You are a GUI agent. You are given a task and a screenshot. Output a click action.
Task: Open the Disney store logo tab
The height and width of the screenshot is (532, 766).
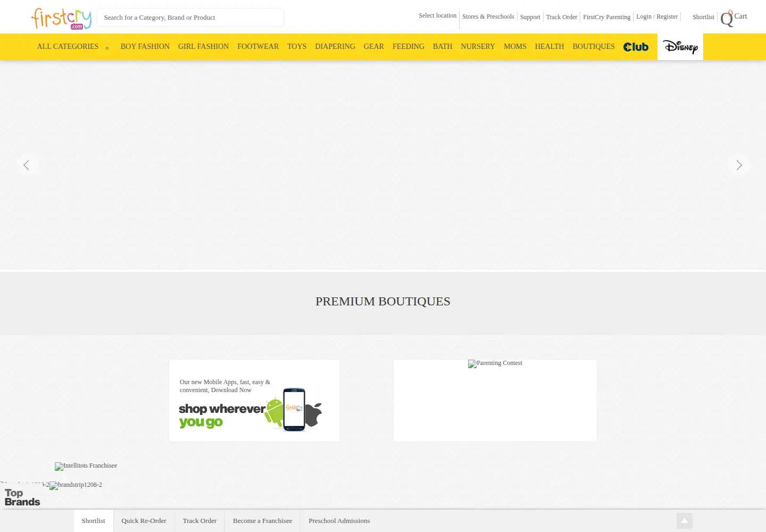(x=680, y=47)
